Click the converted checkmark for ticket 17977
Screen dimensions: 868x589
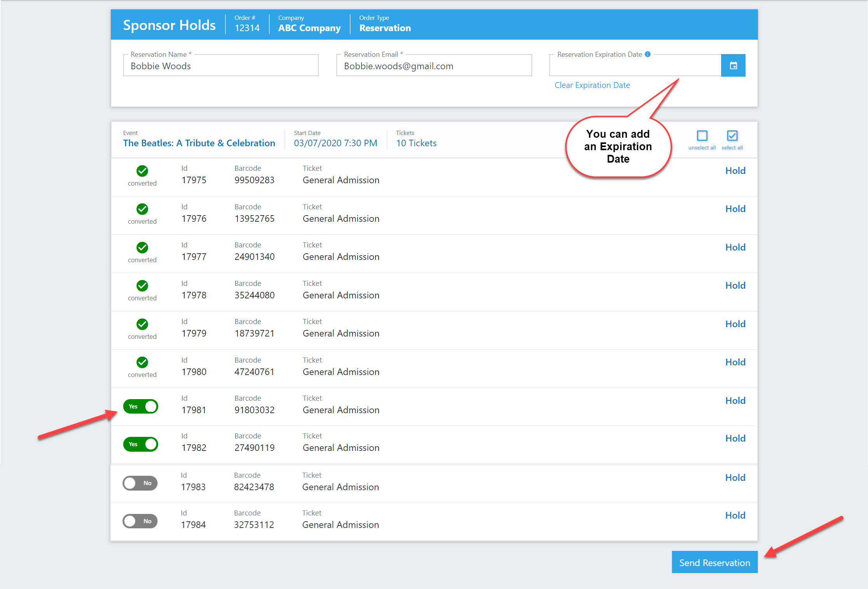(142, 248)
